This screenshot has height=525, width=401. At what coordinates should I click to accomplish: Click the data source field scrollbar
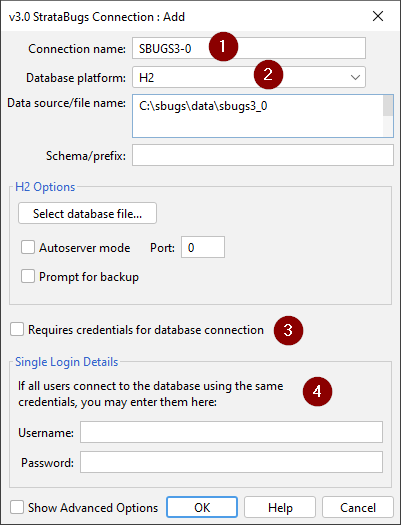point(388,116)
